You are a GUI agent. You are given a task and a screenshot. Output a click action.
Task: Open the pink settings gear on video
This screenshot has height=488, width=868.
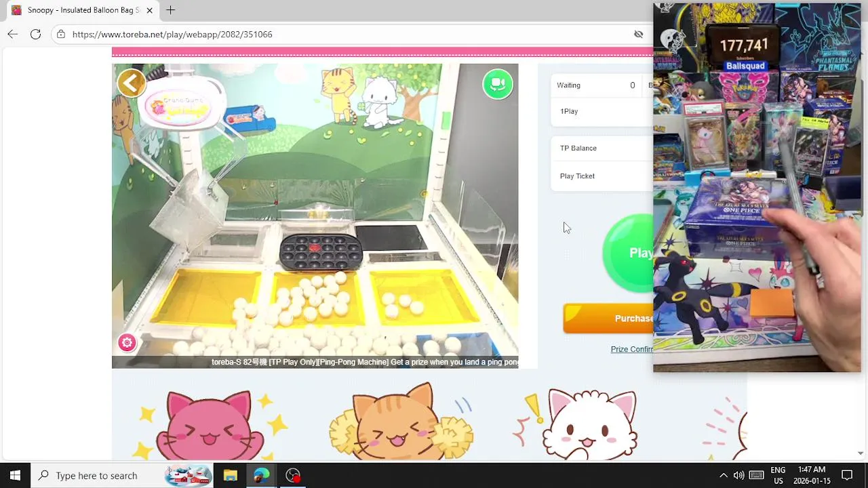(127, 343)
